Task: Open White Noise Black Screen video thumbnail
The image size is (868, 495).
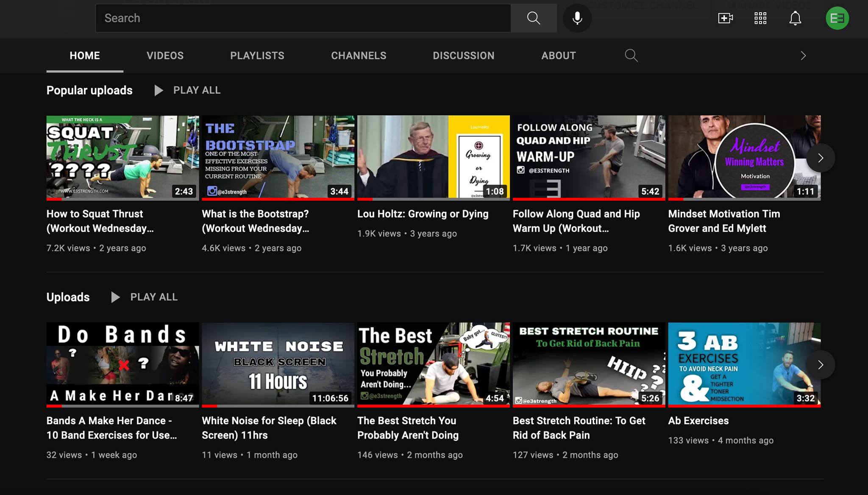Action: pos(278,364)
